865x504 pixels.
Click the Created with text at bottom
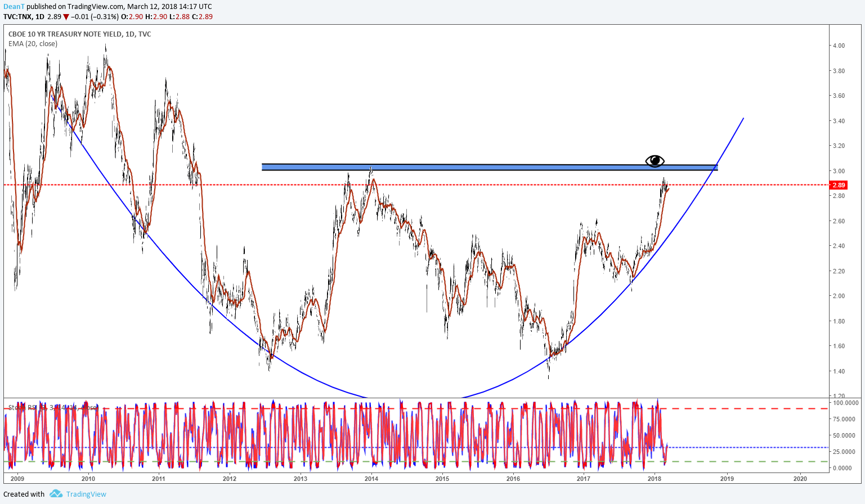(x=24, y=494)
